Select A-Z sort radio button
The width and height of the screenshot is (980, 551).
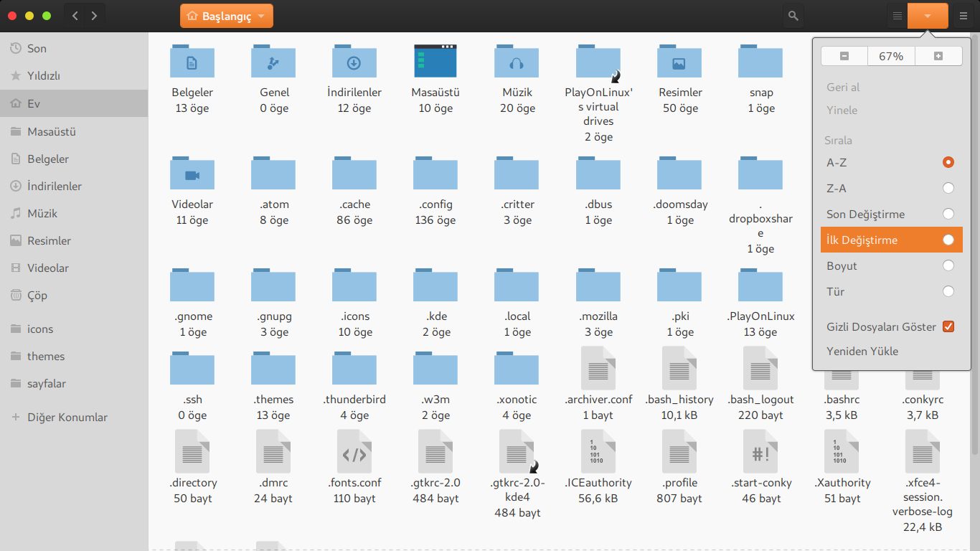948,163
